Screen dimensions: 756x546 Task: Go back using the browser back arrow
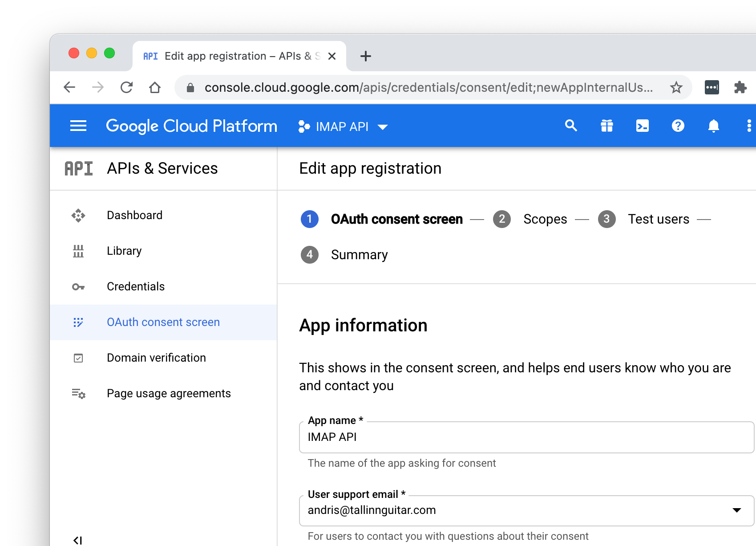click(69, 87)
